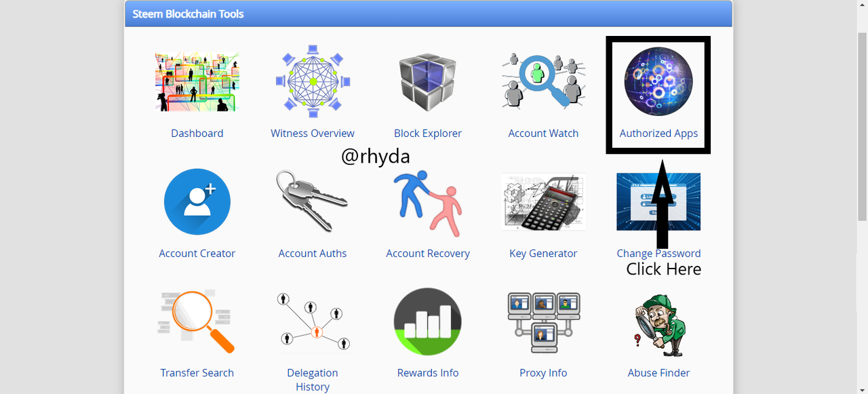
Task: Follow the Proxy Info text link
Action: [x=543, y=372]
